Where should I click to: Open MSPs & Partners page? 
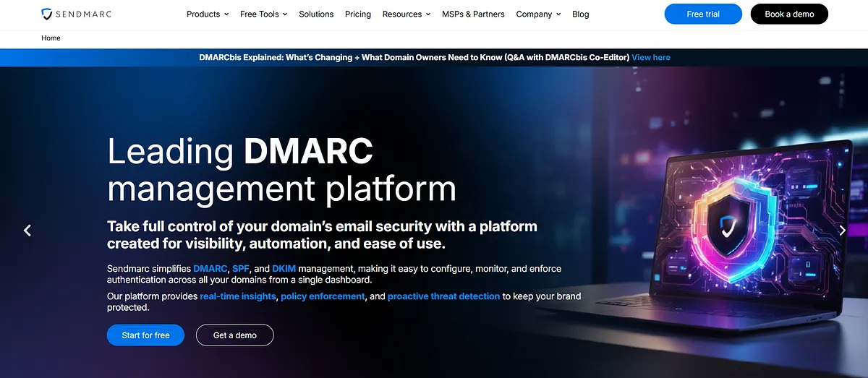click(x=473, y=14)
